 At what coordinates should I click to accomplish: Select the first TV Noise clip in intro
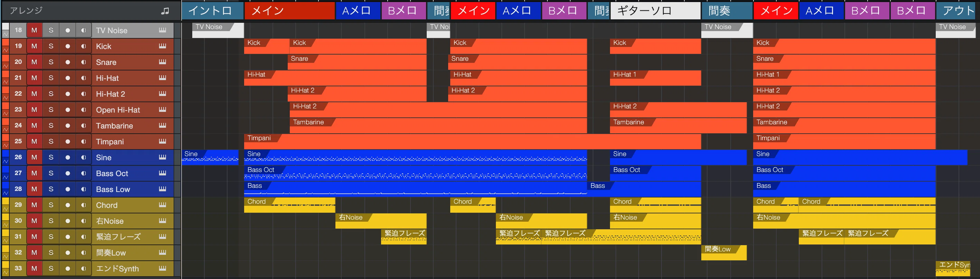[x=218, y=30]
